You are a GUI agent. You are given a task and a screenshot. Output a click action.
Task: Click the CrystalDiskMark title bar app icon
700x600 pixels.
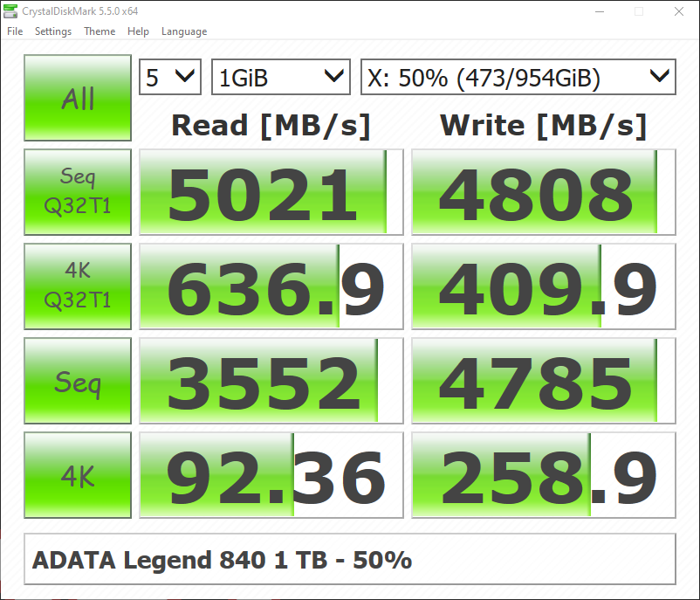point(10,11)
